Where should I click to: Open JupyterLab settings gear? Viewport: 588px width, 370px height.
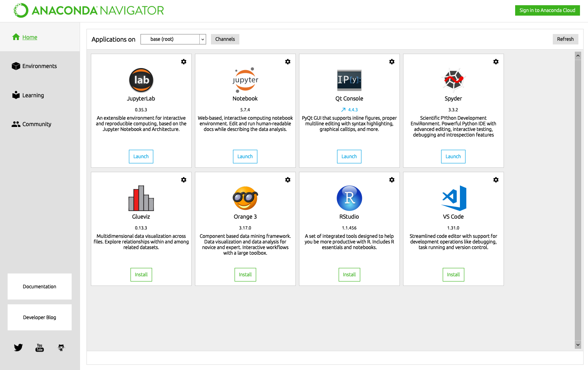click(x=184, y=62)
